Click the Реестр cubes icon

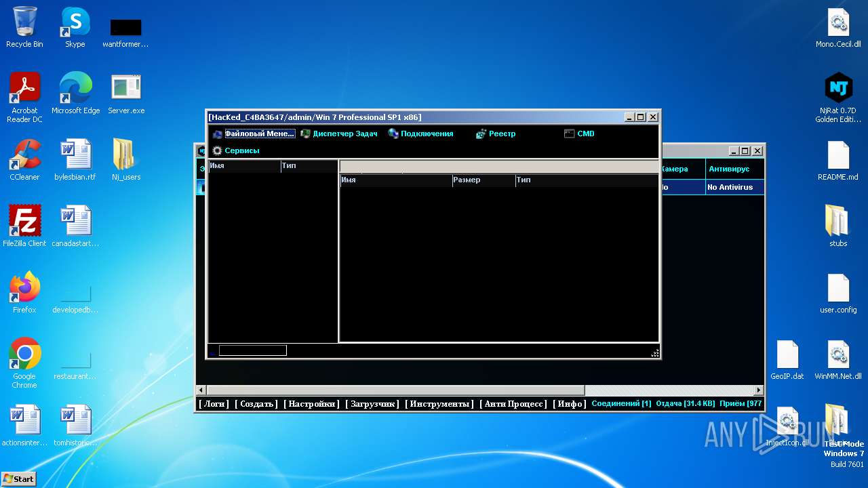[x=481, y=134]
